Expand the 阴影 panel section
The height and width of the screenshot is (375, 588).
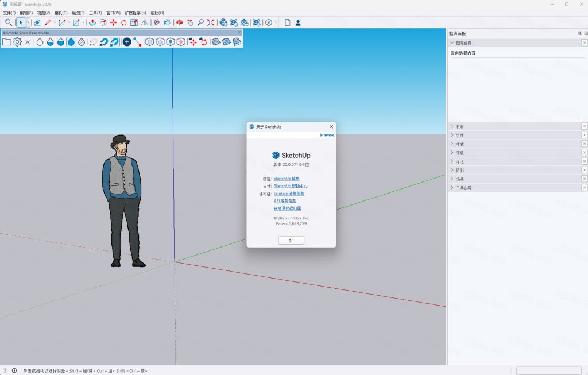(x=459, y=170)
